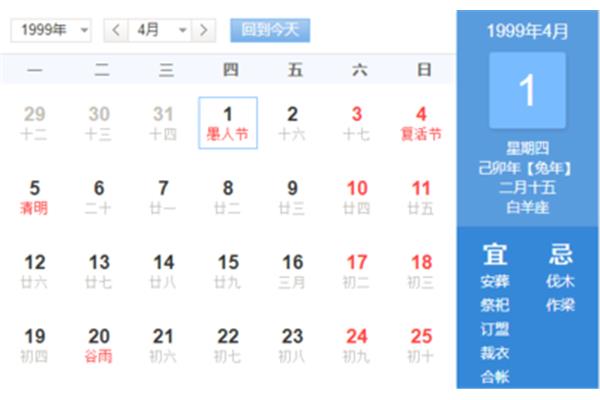Select April 14 廿八
600x400 pixels.
[x=164, y=271]
